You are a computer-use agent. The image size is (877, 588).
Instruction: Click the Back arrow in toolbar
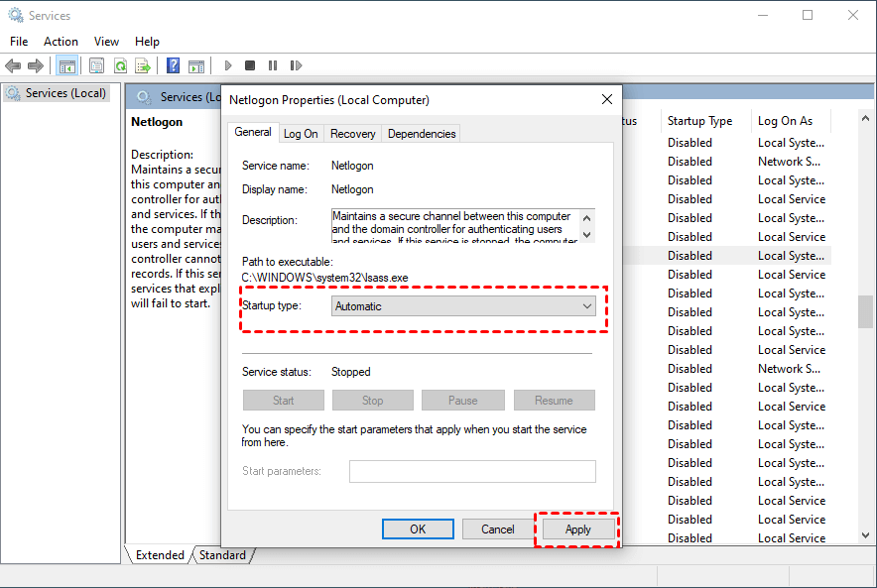coord(13,65)
